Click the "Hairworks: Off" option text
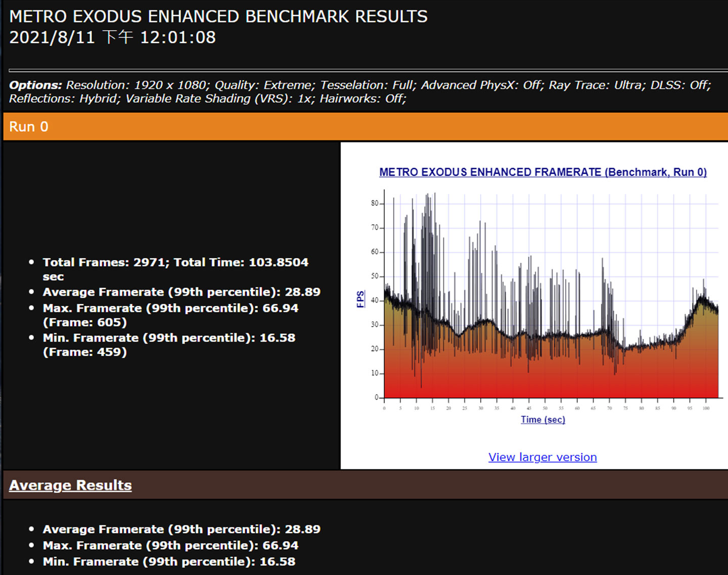This screenshot has width=728, height=575. [x=362, y=99]
